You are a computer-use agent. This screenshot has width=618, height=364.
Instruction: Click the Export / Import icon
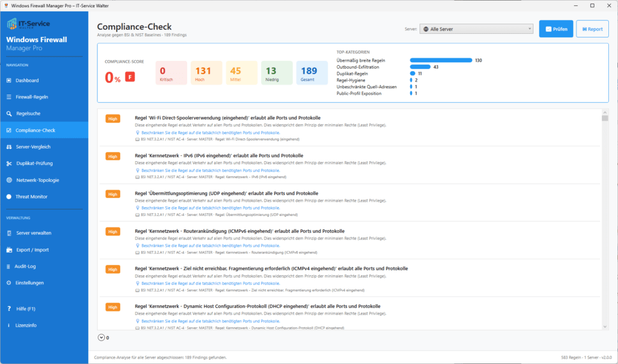click(8, 250)
